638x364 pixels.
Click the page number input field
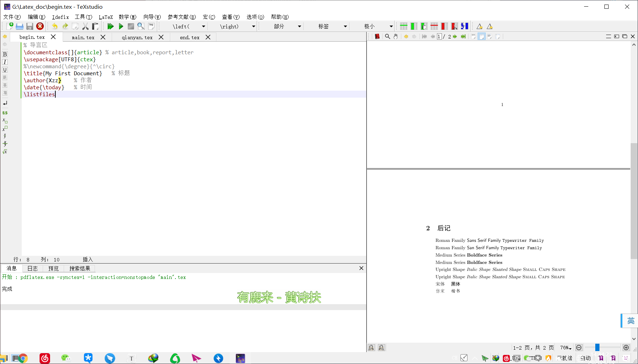pos(439,36)
